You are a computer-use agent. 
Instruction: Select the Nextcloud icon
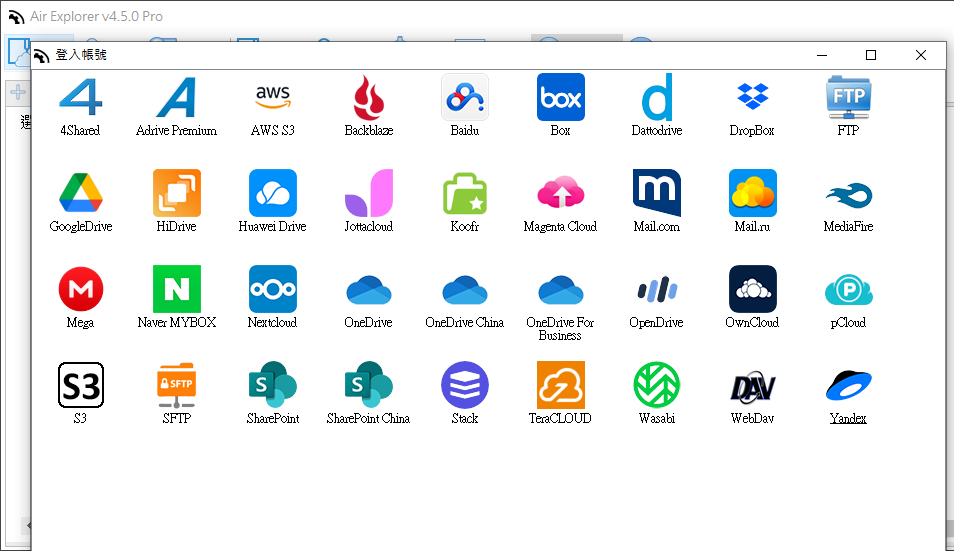(x=273, y=289)
